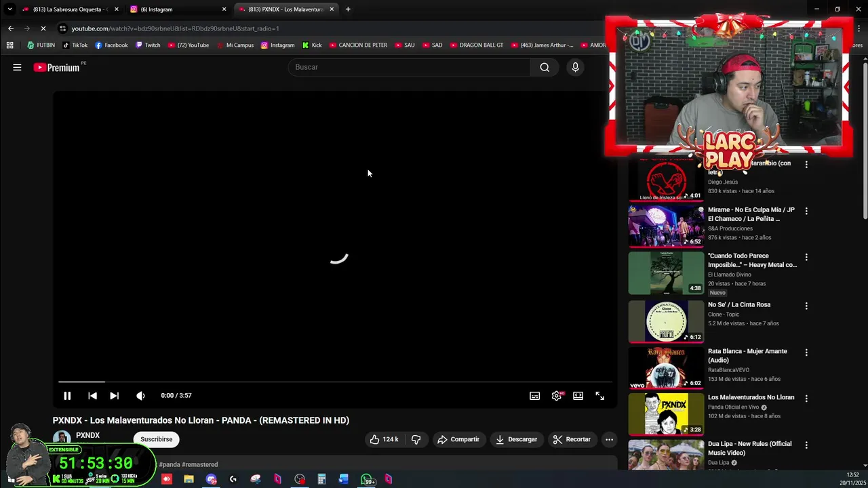Open the Facebook bookmark
Image resolution: width=868 pixels, height=488 pixels.
(111, 45)
